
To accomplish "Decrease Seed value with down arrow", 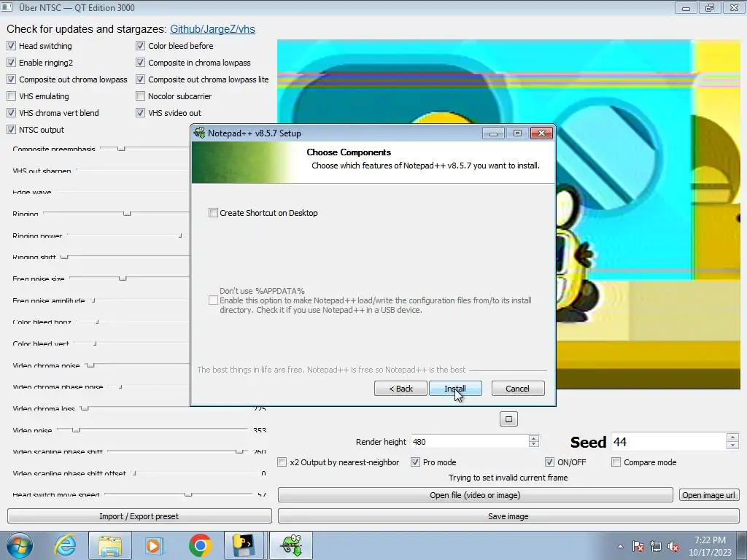I will point(732,446).
